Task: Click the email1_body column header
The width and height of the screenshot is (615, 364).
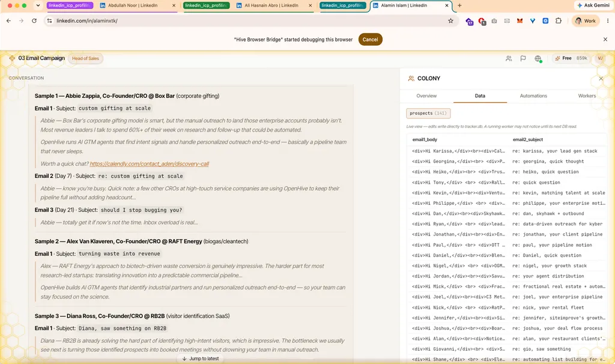Action: click(425, 139)
